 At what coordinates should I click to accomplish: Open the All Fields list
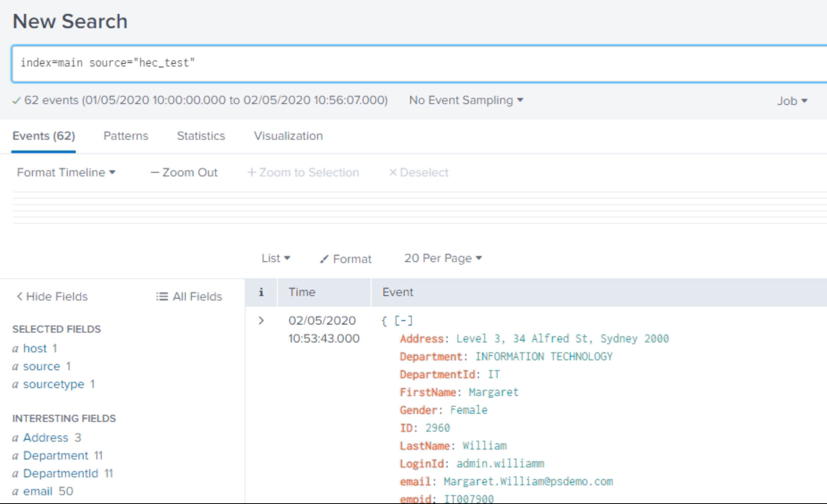tap(189, 296)
